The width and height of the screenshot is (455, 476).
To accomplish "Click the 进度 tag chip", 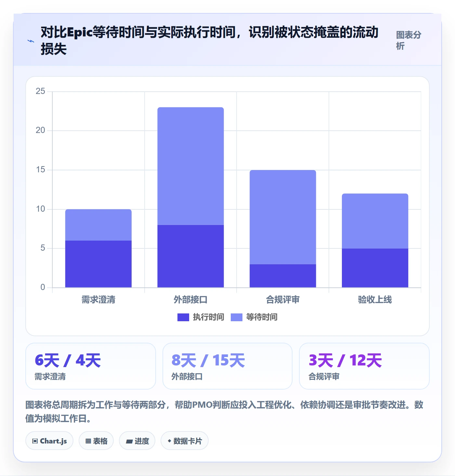I will 137,441.
